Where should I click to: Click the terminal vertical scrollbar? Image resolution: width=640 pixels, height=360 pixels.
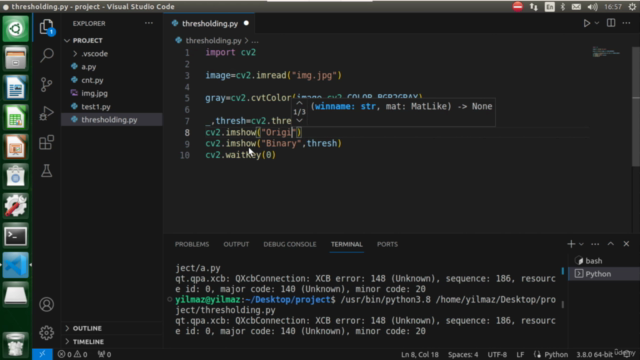tap(563, 304)
